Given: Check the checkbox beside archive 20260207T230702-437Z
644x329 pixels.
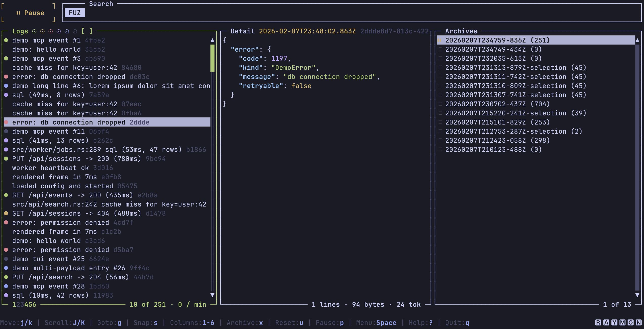Looking at the screenshot, I should coord(440,104).
